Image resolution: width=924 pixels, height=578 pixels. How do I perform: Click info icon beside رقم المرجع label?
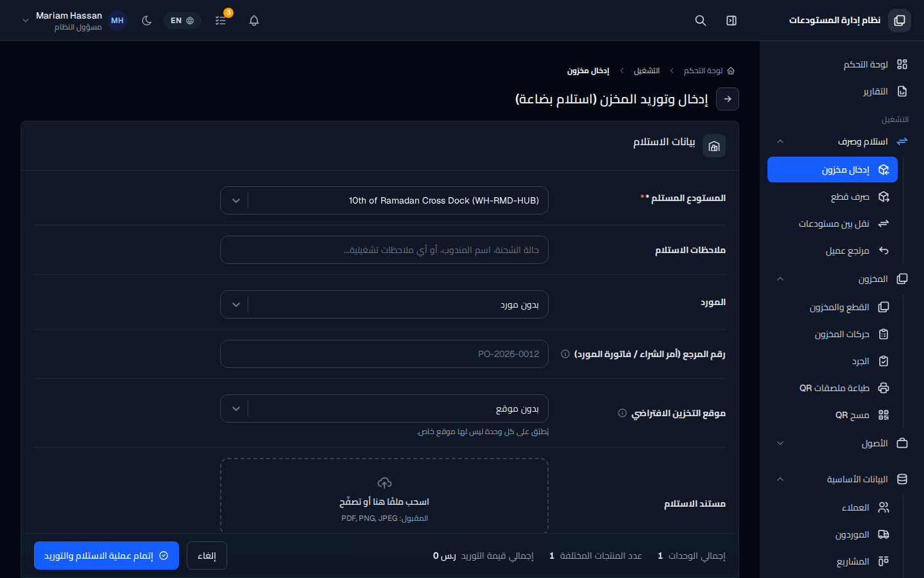[x=565, y=354]
